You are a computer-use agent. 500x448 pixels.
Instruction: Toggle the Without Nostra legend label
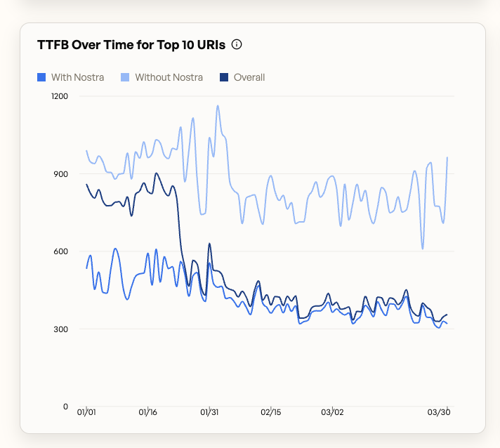click(x=169, y=77)
